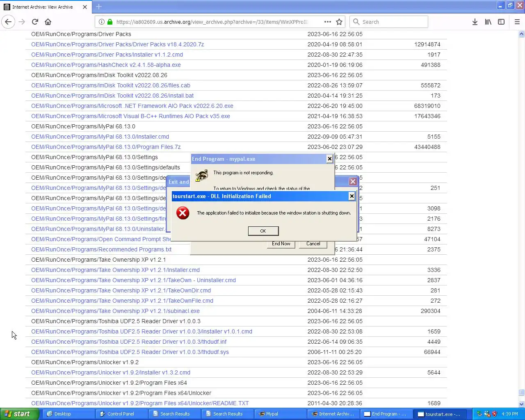Switch to Internet Archive taskbar button
Viewport: 525px width, 420px height.
(x=333, y=414)
